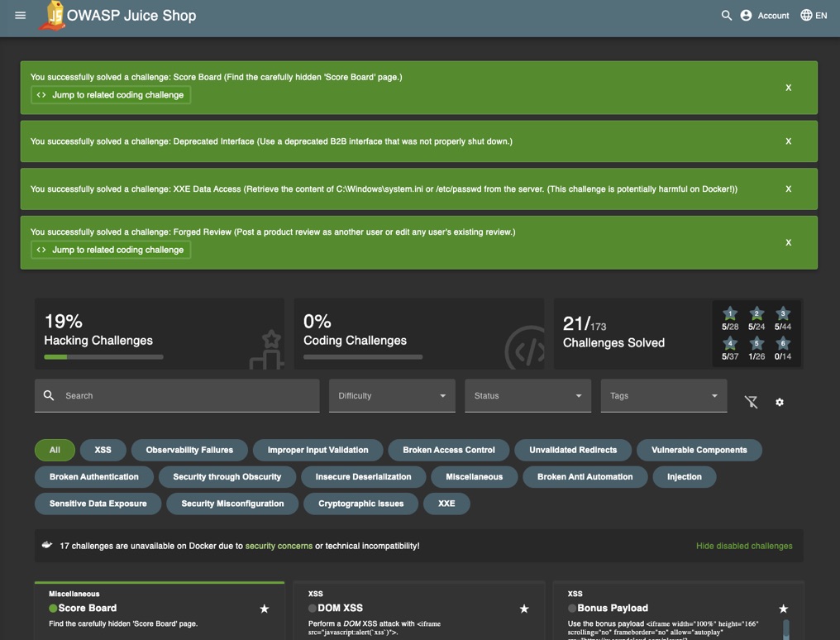Click the code icon on Coding Challenges card

525,348
